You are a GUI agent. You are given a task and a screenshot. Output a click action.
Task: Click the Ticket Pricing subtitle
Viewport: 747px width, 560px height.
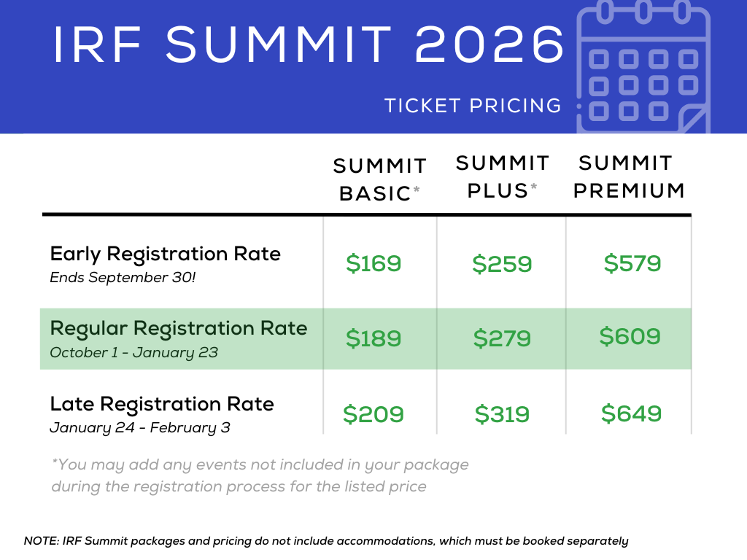(473, 106)
